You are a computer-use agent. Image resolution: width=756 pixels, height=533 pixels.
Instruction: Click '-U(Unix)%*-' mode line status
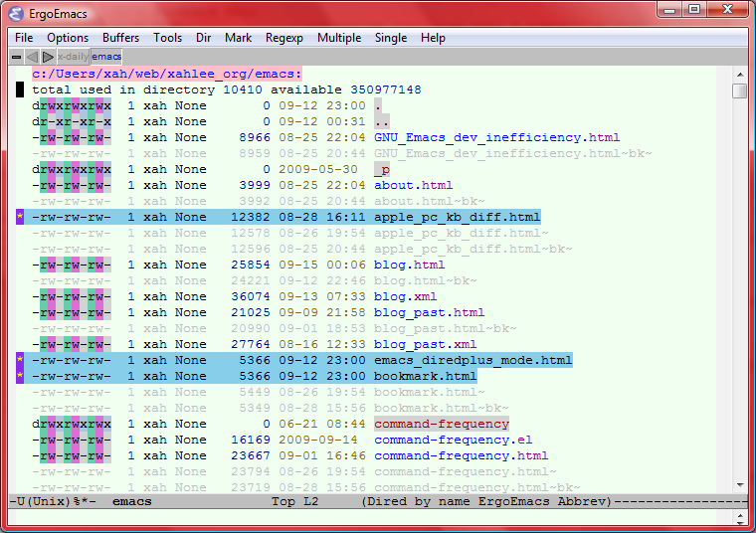coord(53,501)
